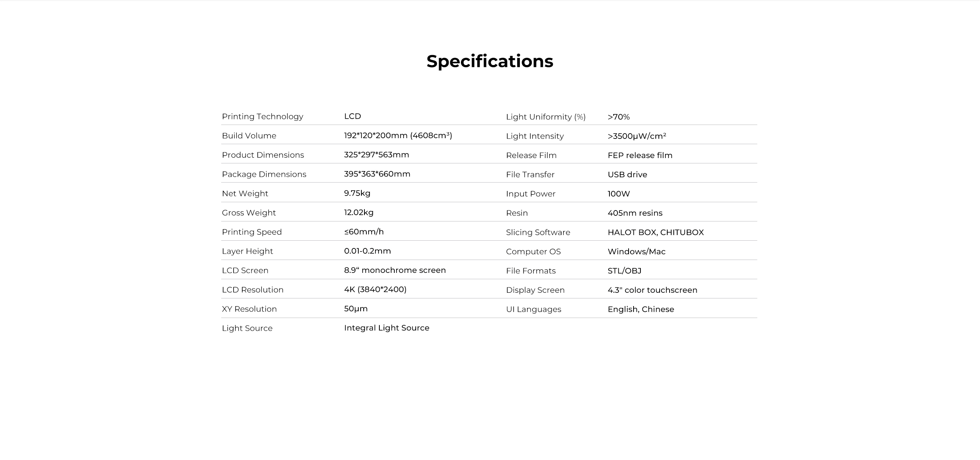This screenshot has height=460, width=980.
Task: Click the STL/OBJ file formats value
Action: click(624, 271)
